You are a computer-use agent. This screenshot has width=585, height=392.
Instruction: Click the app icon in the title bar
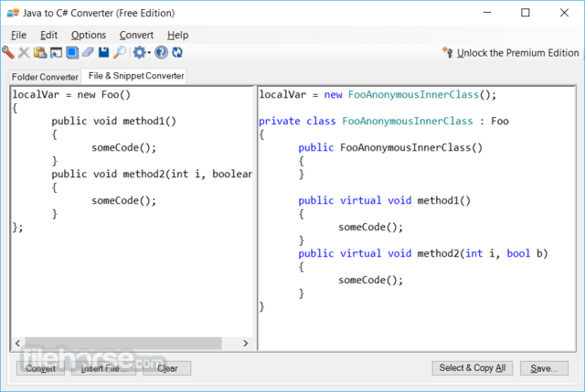(13, 13)
